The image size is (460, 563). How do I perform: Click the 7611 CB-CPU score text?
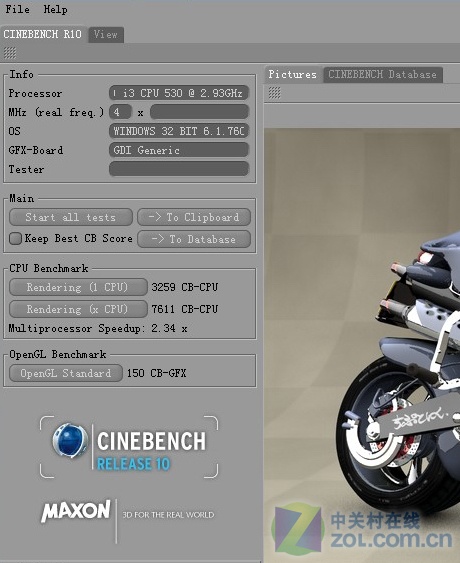[185, 309]
